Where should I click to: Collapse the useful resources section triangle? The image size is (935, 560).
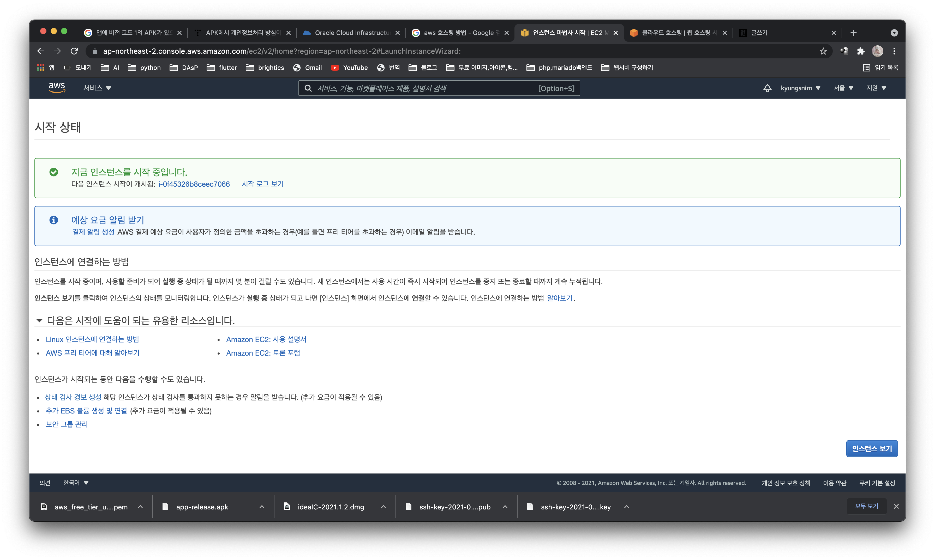[x=39, y=320]
